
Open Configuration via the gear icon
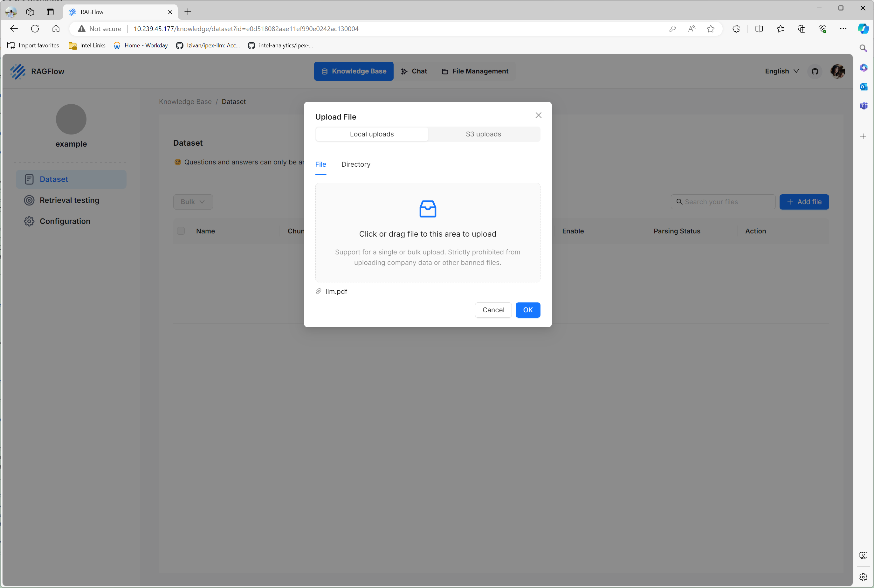click(29, 221)
